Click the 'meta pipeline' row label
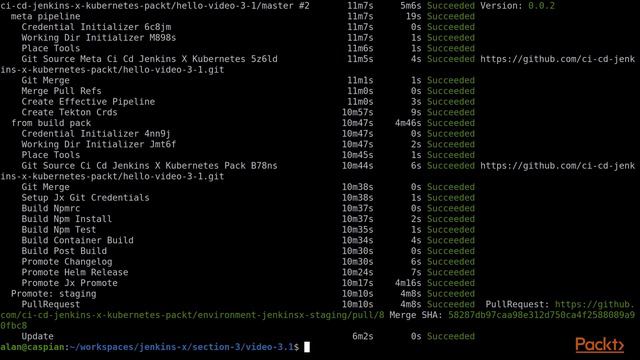Image resolution: width=640 pixels, height=360 pixels. [45, 16]
